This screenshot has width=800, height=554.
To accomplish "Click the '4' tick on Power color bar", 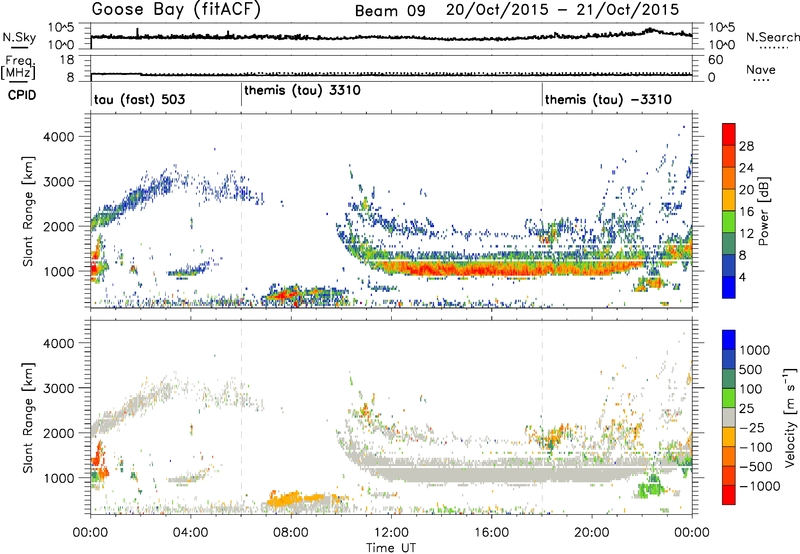I will 743,277.
